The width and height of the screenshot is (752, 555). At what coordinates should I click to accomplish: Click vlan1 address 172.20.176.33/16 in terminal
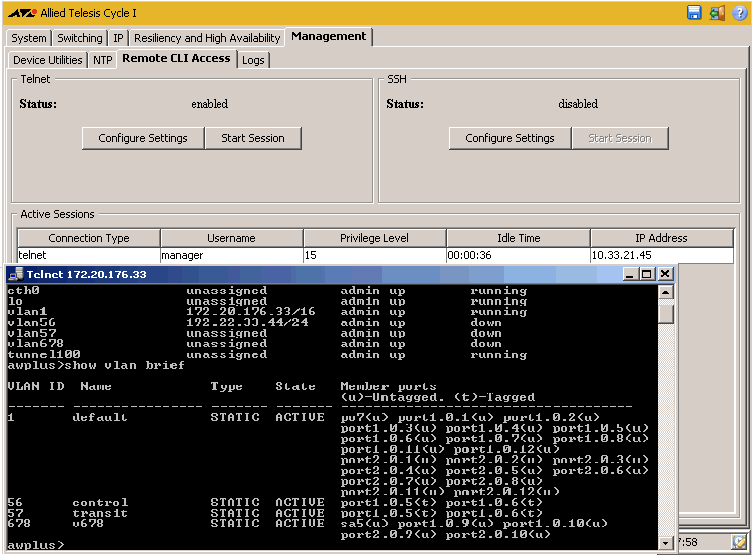(251, 311)
